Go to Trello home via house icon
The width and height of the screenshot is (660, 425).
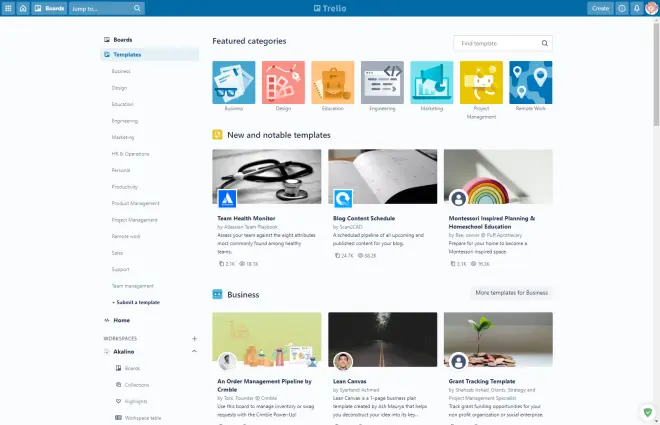(x=23, y=8)
